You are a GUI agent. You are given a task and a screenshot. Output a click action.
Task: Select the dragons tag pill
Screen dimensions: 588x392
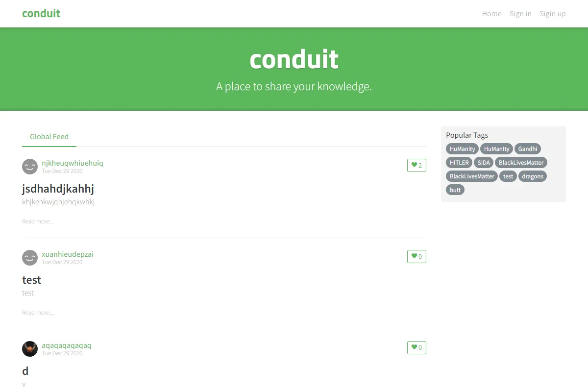(x=533, y=176)
